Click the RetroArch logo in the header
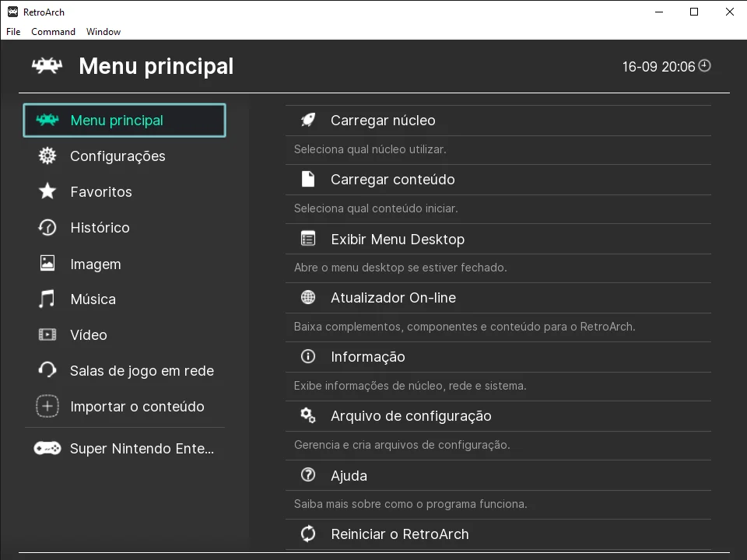Image resolution: width=747 pixels, height=560 pixels. pyautogui.click(x=47, y=65)
